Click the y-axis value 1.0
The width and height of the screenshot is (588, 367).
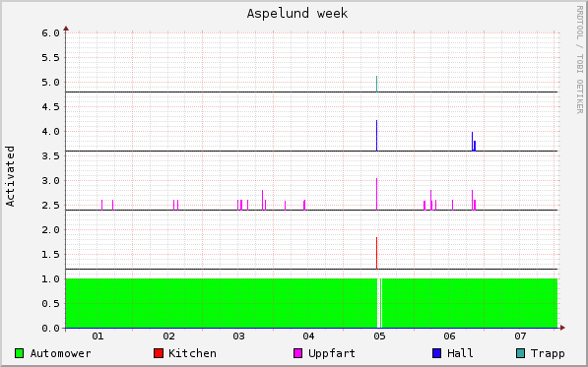click(51, 279)
